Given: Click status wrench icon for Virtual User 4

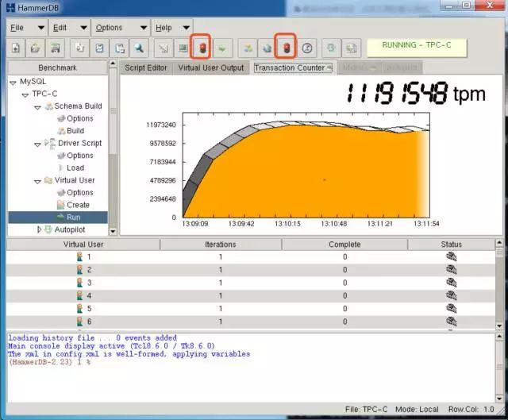Looking at the screenshot, I should 452,295.
